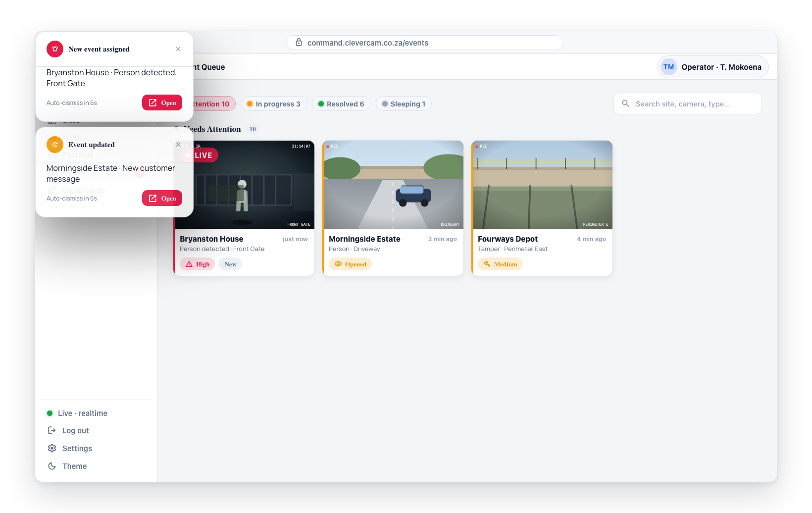Click the magnifier search icon
812x513 pixels.
coord(626,103)
